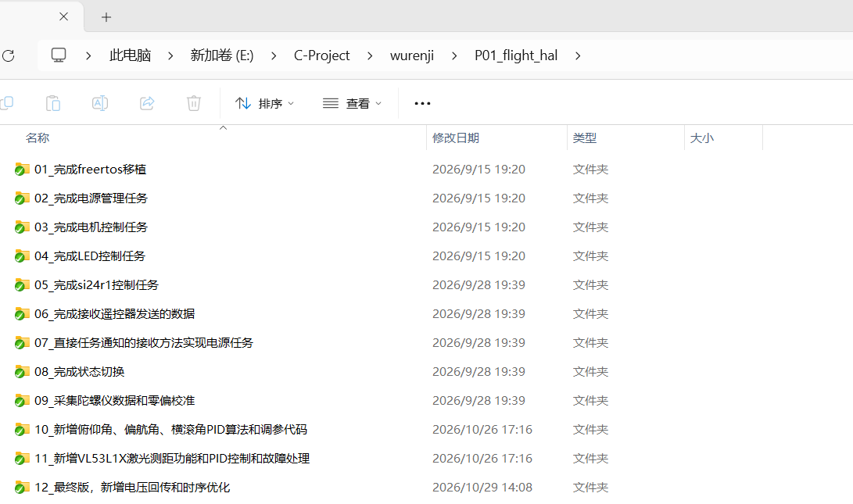Sort by the 类型 column header
Image resolution: width=853 pixels, height=504 pixels.
tap(585, 138)
